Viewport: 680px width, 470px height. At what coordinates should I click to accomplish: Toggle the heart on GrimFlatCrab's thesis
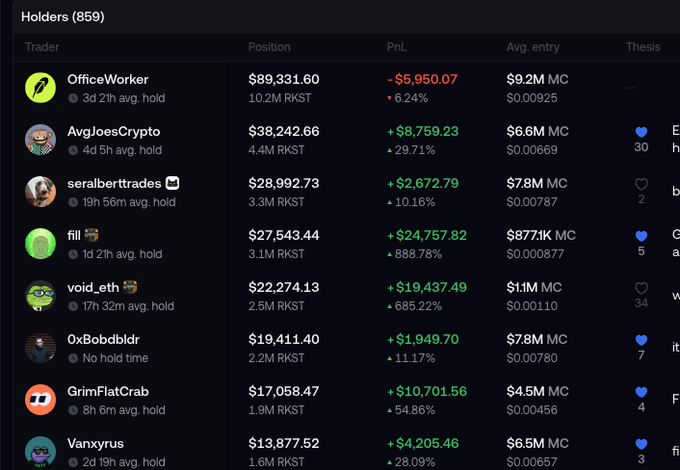(x=641, y=392)
